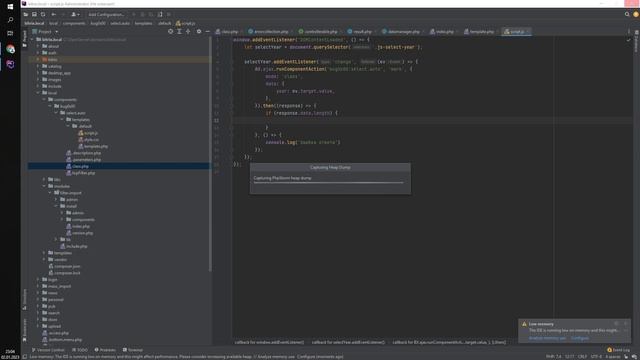The width and height of the screenshot is (640, 360).
Task: Open the Windows Start menu
Action: [x=10, y=7]
